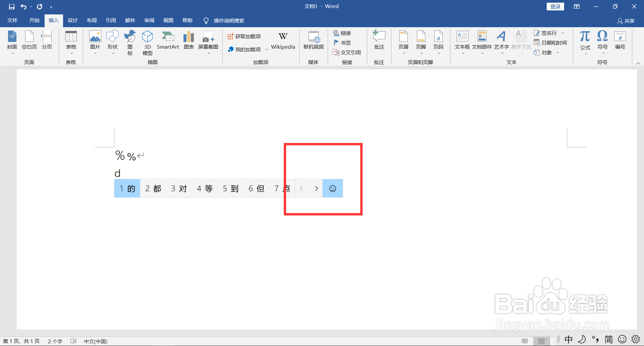The width and height of the screenshot is (644, 346).
Task: Toggle IME punctuation mode icon
Action: 595,340
